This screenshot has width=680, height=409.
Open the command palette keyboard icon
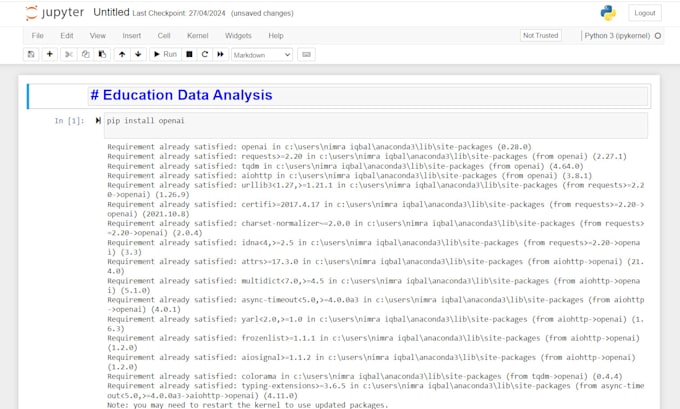click(x=306, y=54)
